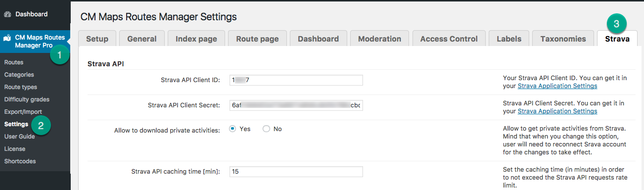Click the Strava API Client Secret field
Viewport: 644px width, 190px height.
point(296,105)
